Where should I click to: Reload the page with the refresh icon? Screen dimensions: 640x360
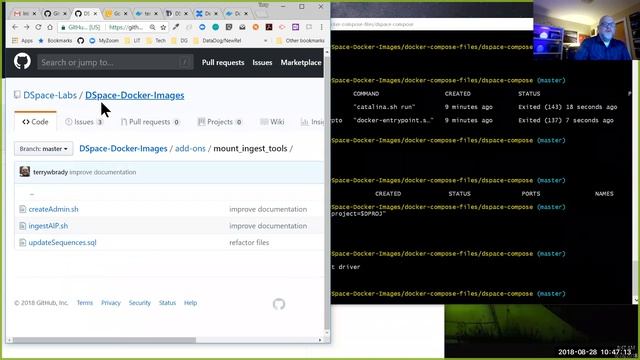pyautogui.click(x=38, y=27)
